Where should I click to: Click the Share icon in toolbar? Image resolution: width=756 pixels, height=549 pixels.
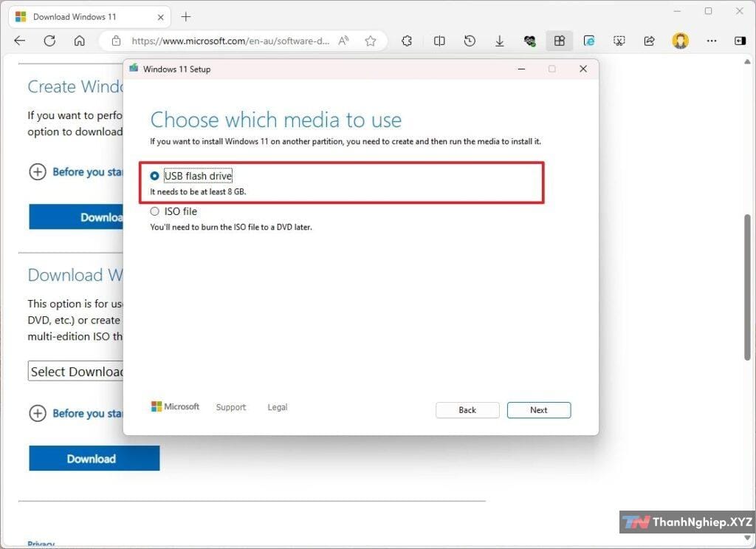[x=650, y=41]
